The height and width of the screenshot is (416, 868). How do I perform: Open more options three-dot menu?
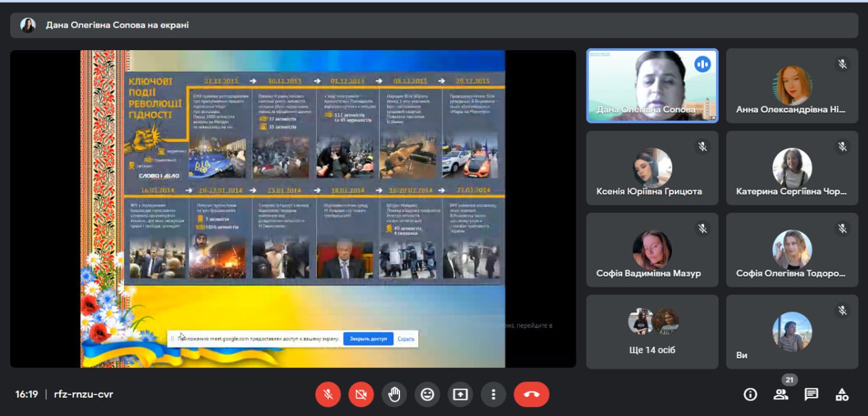[x=494, y=394]
